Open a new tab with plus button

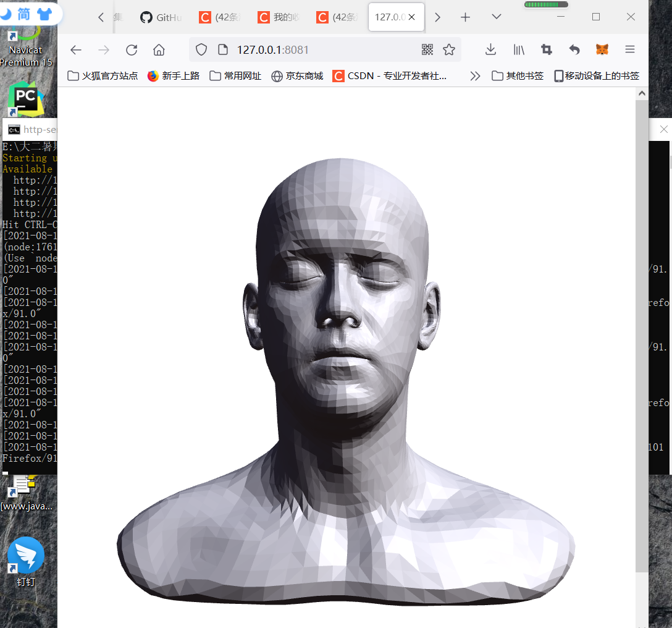[466, 17]
